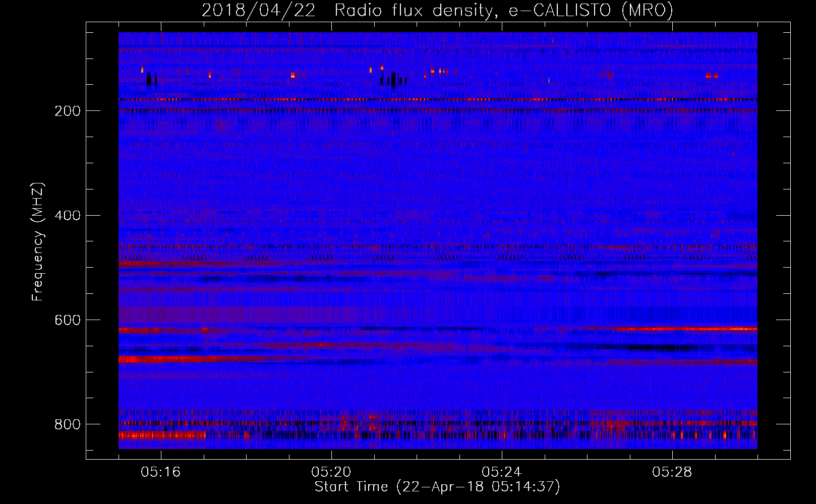Click the 05:20 time tick label
The width and height of the screenshot is (816, 504).
click(331, 472)
